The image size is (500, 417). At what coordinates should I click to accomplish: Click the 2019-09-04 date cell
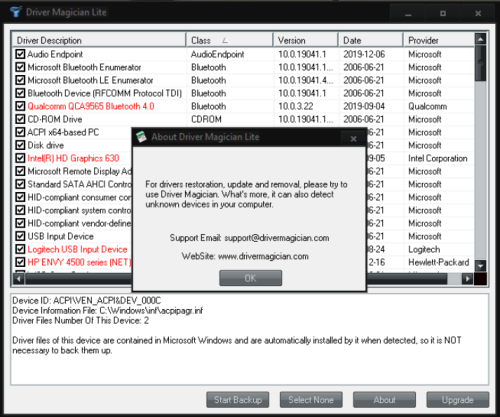pos(364,106)
